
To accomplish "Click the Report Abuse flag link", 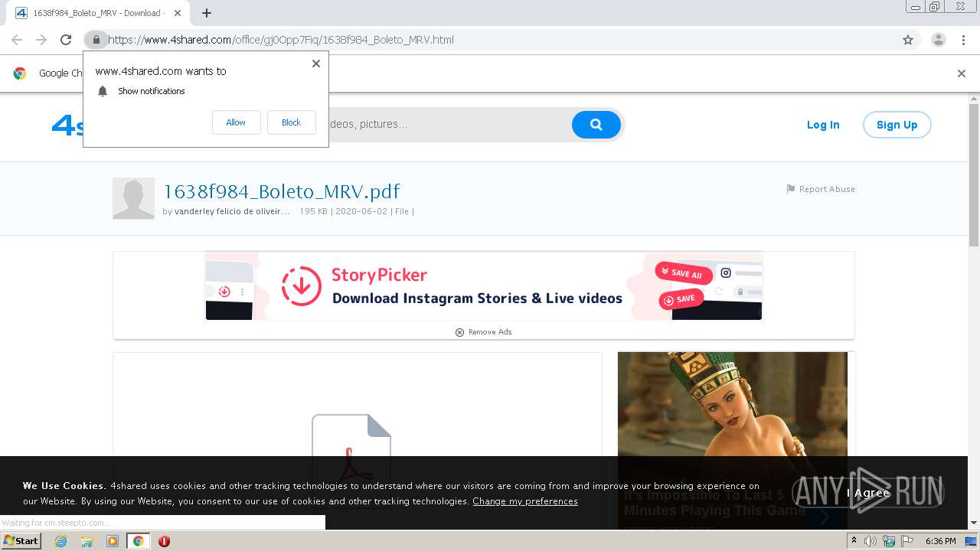I will (821, 189).
